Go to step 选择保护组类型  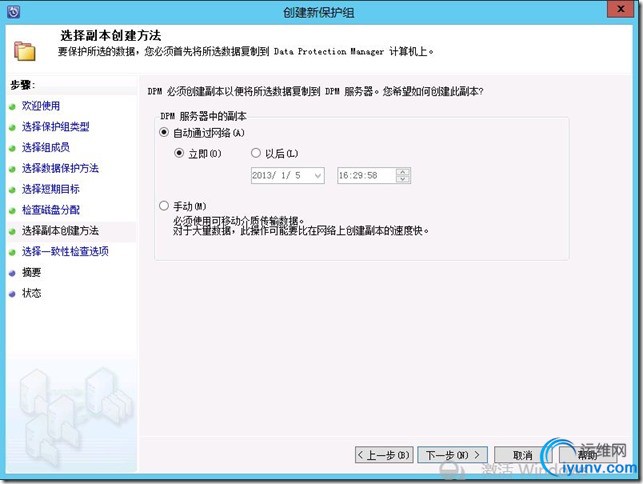pos(55,127)
